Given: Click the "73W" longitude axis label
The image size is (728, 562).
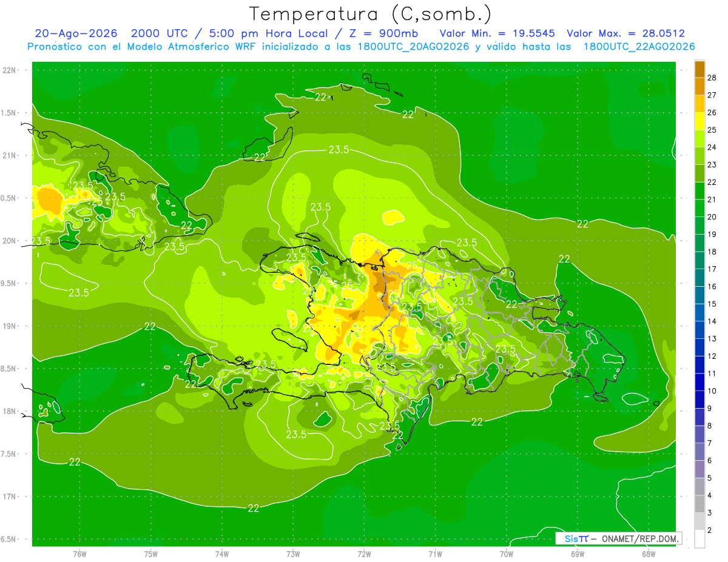Looking at the screenshot, I should point(293,554).
